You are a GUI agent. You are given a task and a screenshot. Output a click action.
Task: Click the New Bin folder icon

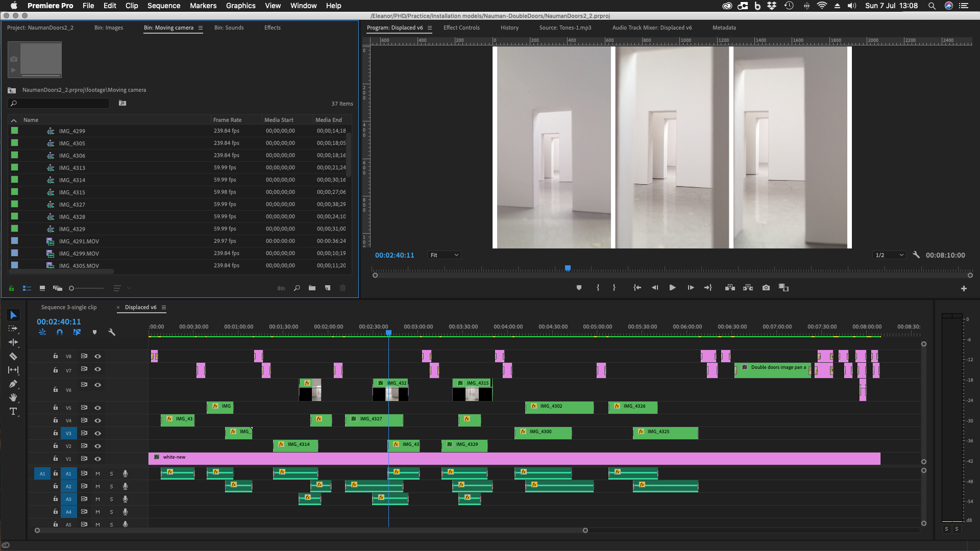(x=312, y=288)
